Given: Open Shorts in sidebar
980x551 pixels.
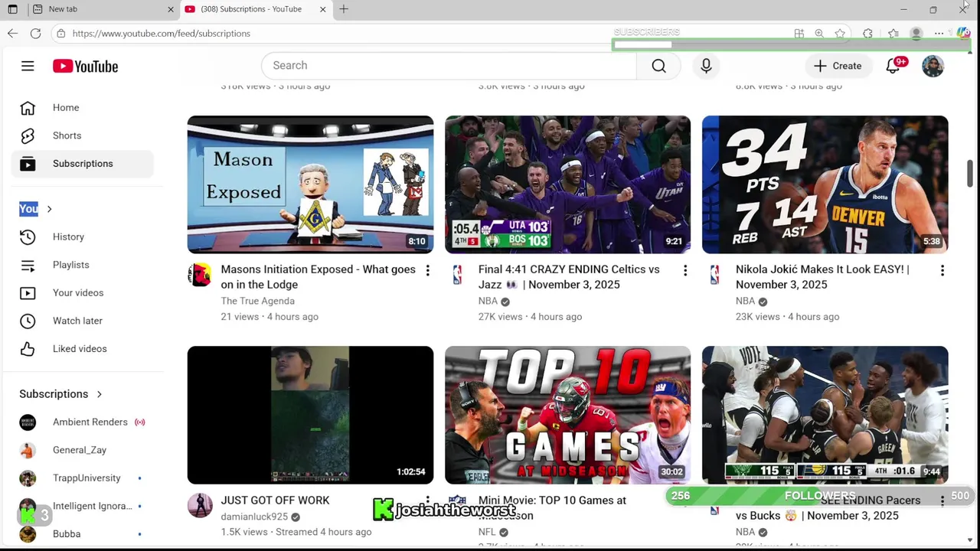Looking at the screenshot, I should (x=83, y=135).
